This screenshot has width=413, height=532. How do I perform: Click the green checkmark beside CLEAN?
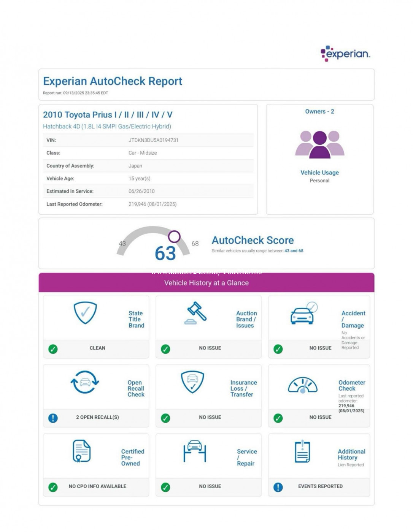click(x=53, y=349)
